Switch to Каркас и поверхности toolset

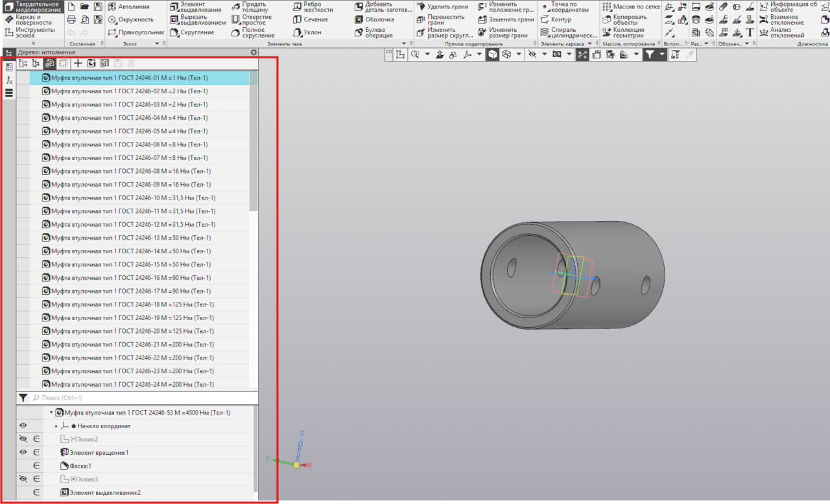(x=32, y=19)
